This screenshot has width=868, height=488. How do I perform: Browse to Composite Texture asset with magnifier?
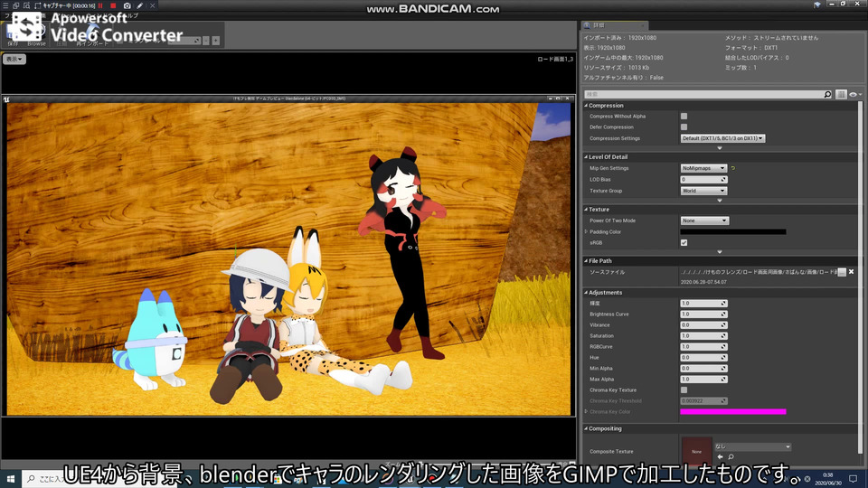tap(731, 457)
